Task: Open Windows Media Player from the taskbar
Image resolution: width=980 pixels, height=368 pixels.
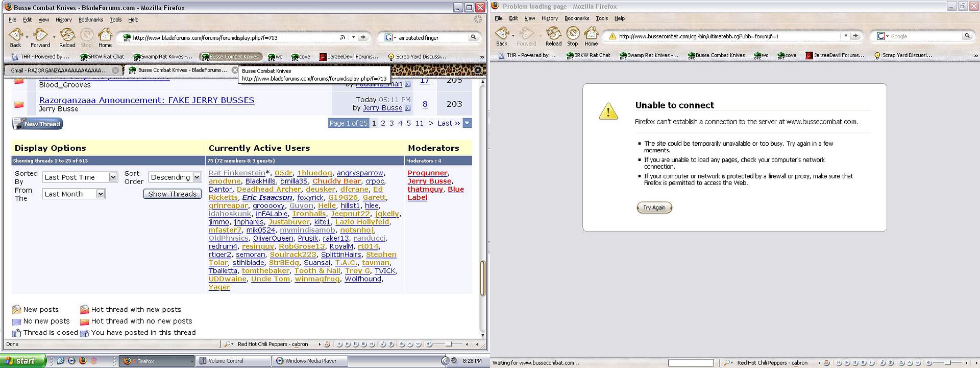Action: [310, 361]
